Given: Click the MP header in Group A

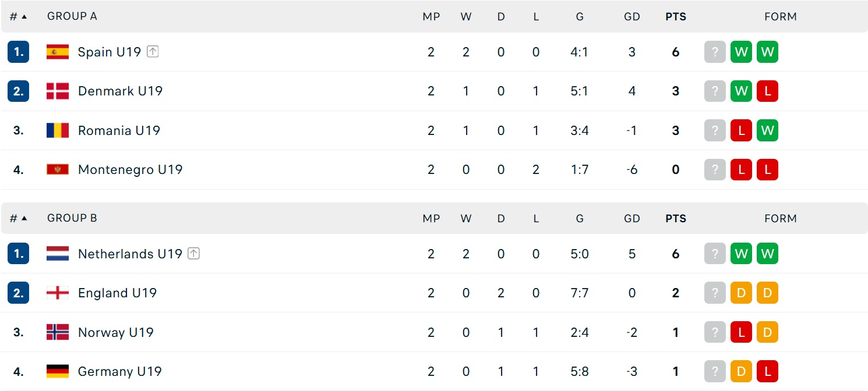Looking at the screenshot, I should tap(431, 17).
